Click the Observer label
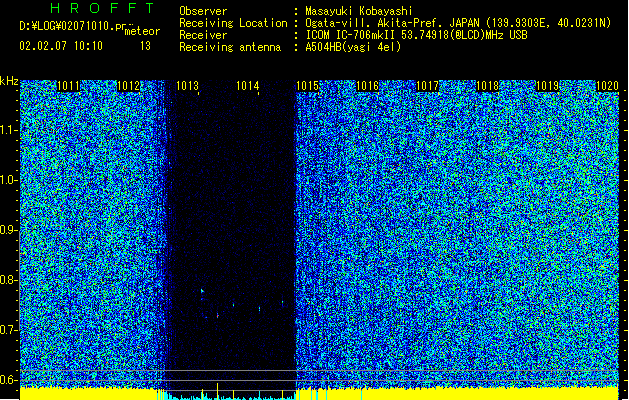 click(x=203, y=11)
